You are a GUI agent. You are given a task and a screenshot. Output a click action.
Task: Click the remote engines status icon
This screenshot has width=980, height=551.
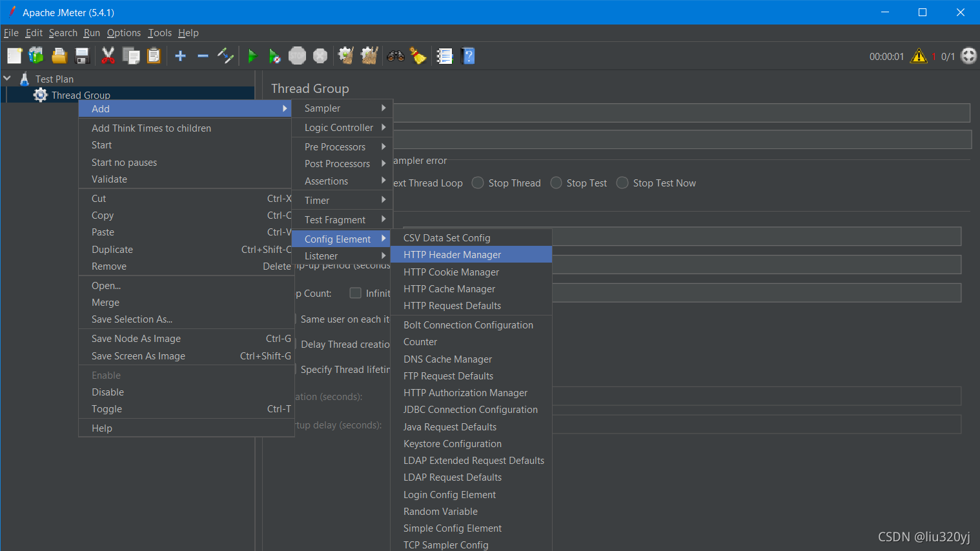969,56
